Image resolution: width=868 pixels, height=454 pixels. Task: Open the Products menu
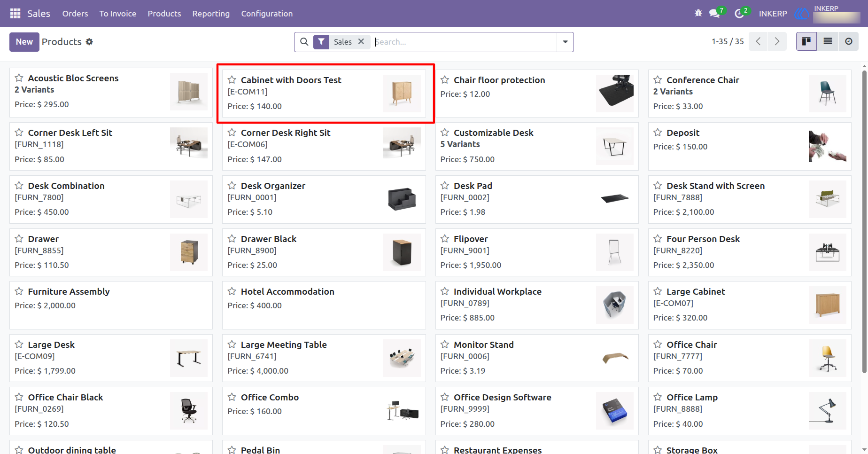(164, 14)
